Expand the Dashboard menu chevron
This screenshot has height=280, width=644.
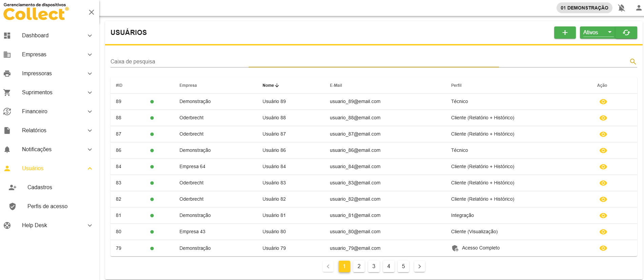tap(90, 36)
